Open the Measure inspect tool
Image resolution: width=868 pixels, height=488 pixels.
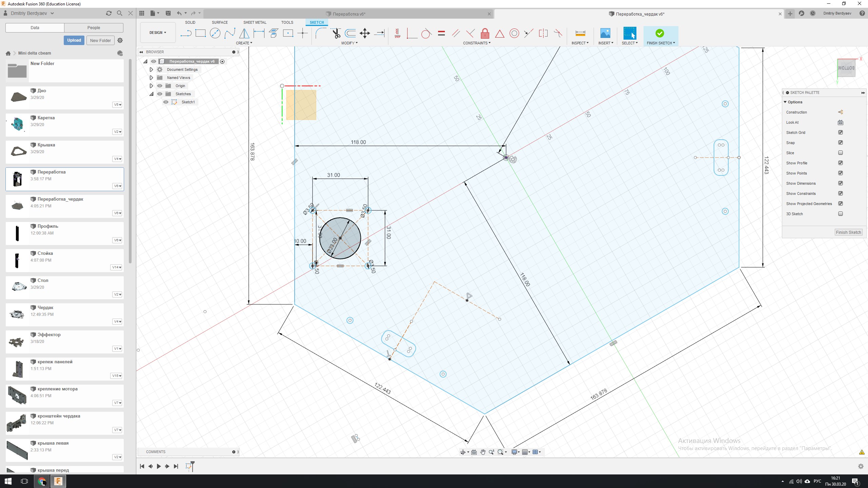580,33
